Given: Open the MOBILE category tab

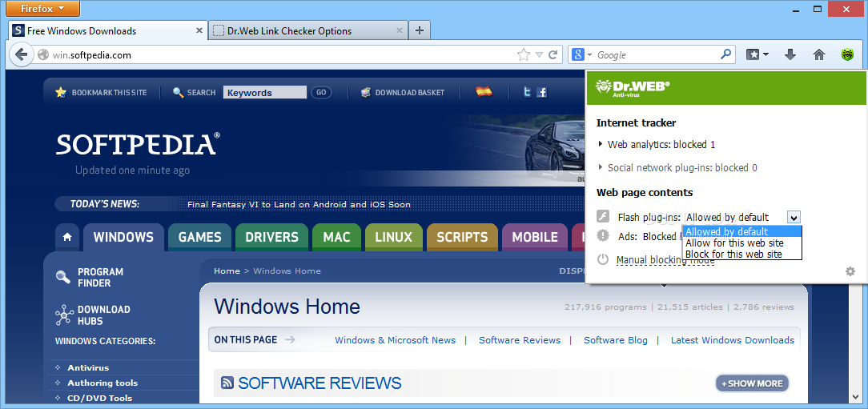Looking at the screenshot, I should pyautogui.click(x=535, y=237).
